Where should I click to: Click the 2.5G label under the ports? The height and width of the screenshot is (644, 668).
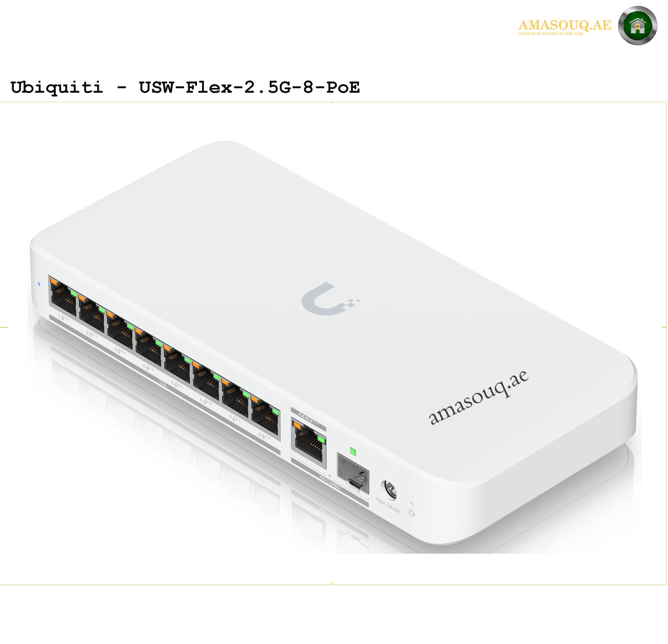coord(163,383)
